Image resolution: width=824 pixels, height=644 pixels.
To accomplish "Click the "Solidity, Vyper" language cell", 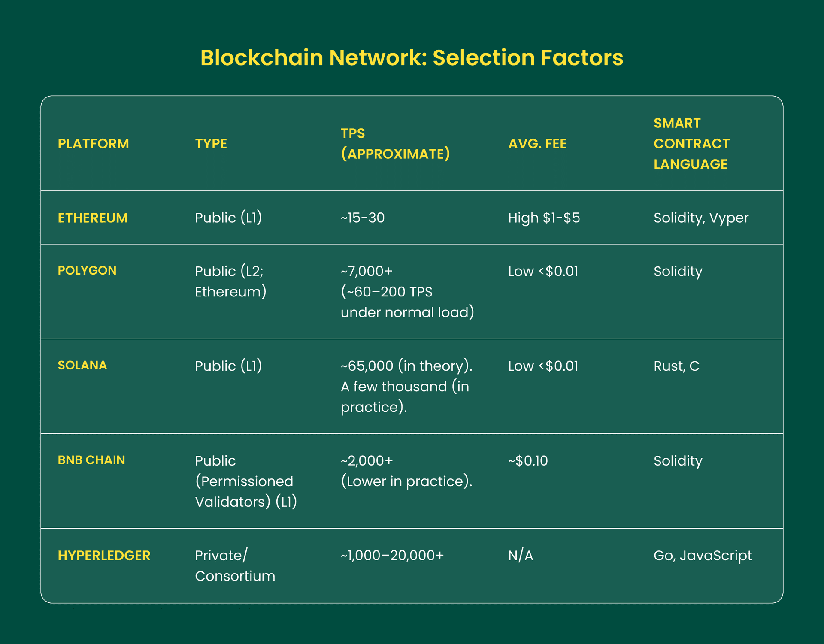I will tap(701, 218).
